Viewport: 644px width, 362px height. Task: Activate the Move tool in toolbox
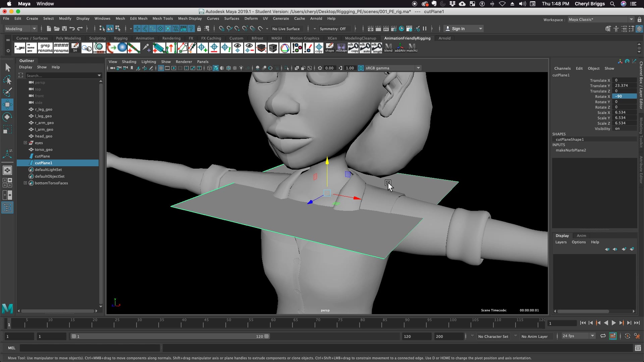(x=7, y=105)
